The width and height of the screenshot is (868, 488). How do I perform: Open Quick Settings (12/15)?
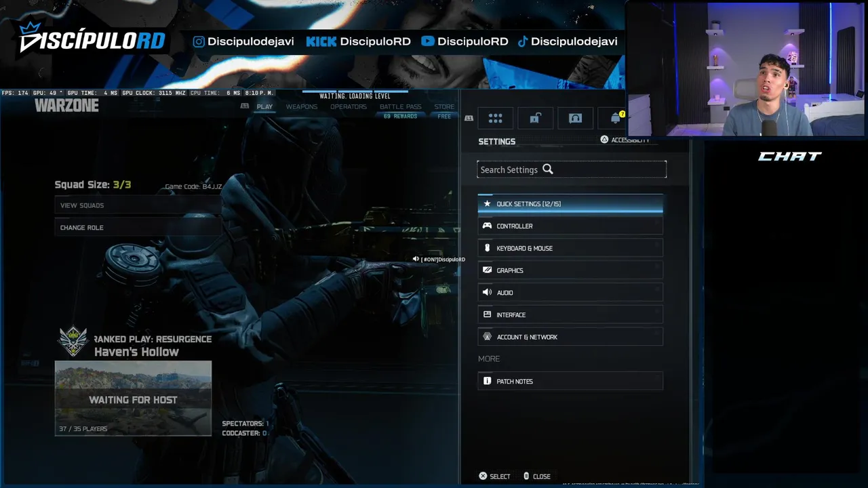(x=570, y=203)
